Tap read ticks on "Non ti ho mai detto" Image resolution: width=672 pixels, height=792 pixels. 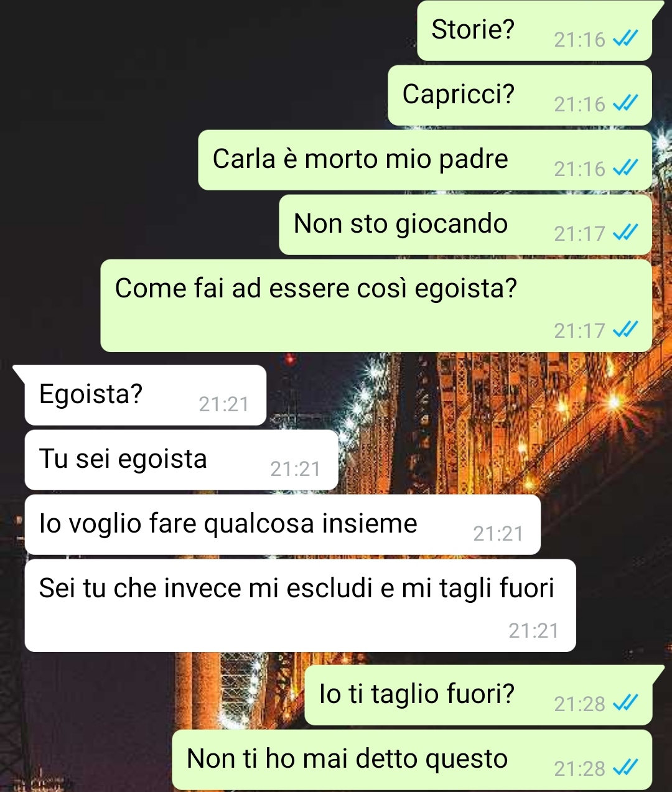625,768
